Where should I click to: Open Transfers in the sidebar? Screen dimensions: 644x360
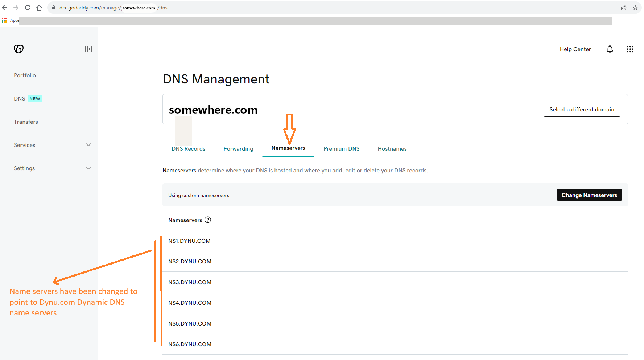pos(26,122)
